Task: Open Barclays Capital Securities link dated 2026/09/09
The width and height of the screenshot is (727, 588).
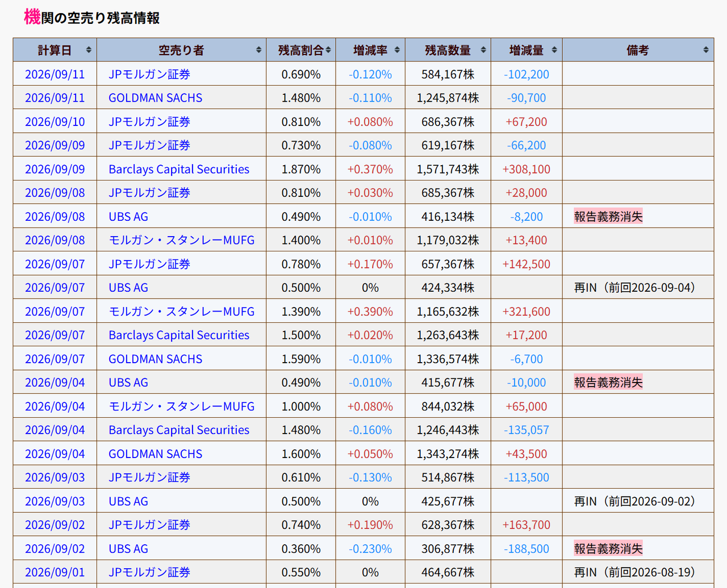Action: (179, 169)
